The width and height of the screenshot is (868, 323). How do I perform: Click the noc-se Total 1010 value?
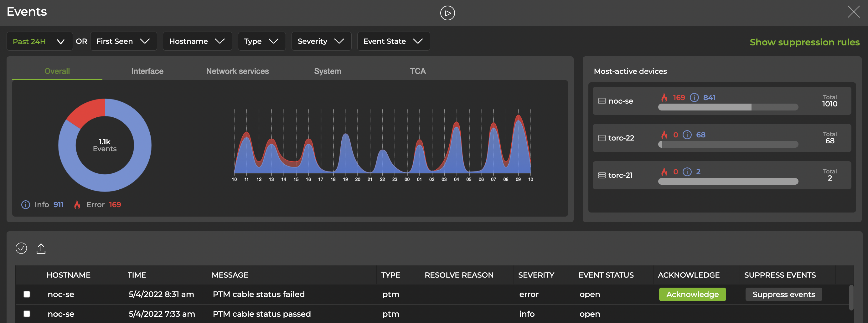(x=829, y=104)
